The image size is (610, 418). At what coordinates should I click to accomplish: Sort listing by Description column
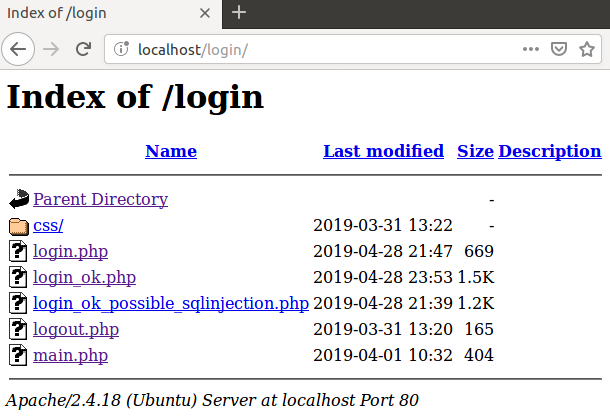(550, 151)
